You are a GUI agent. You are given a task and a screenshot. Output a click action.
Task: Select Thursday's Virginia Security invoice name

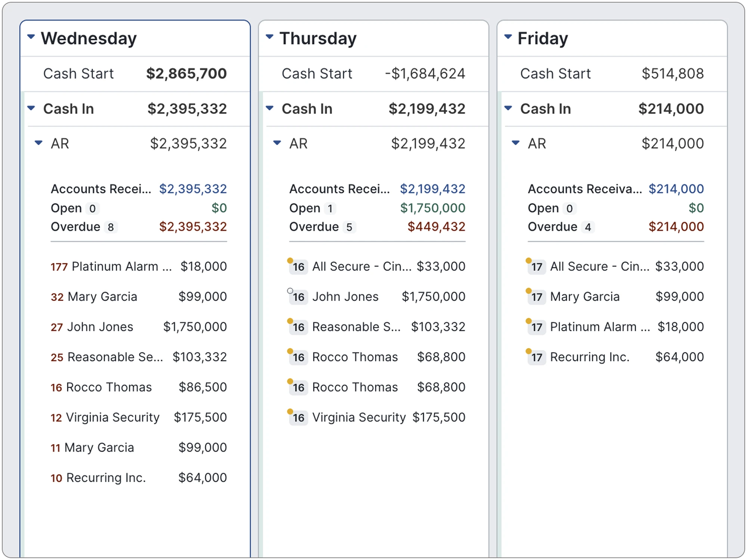pos(359,417)
